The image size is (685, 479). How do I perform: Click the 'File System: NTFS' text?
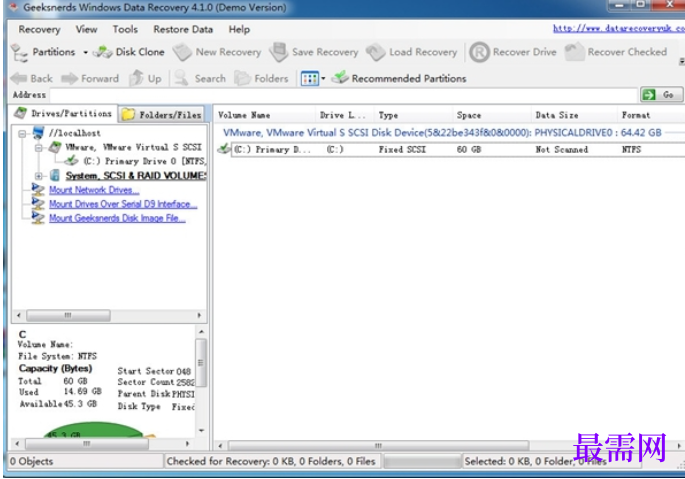tap(57, 356)
